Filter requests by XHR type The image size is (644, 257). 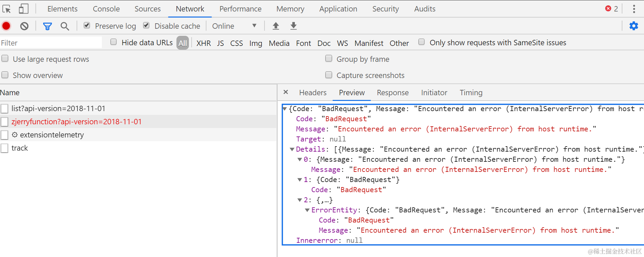click(x=203, y=43)
